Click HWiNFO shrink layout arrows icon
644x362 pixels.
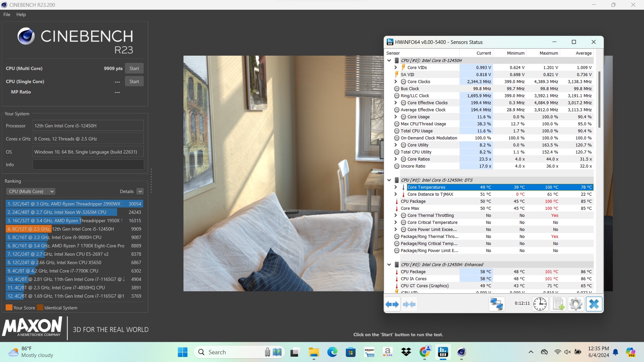tap(409, 304)
